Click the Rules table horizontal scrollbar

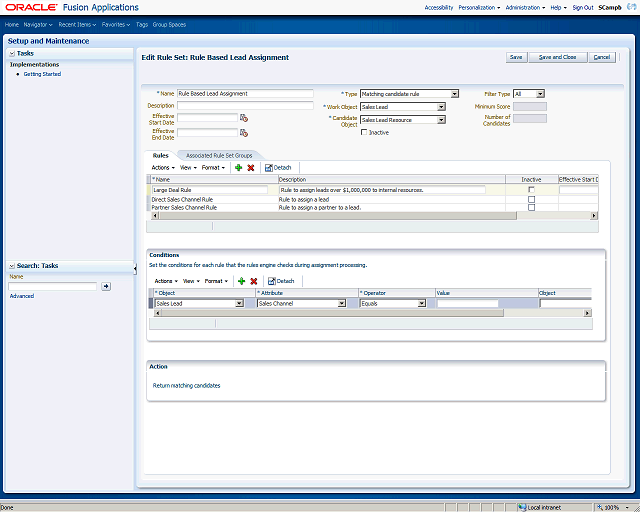(x=338, y=216)
